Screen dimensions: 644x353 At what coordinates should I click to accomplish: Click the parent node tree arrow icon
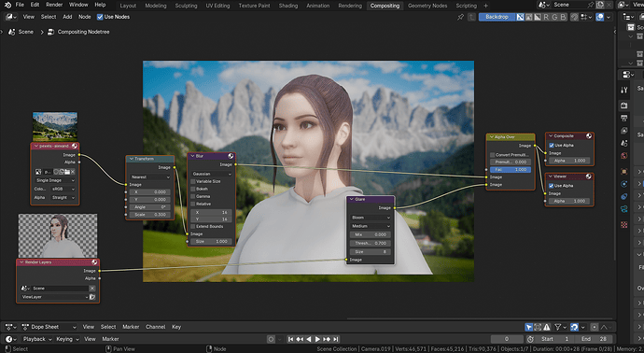[471, 17]
